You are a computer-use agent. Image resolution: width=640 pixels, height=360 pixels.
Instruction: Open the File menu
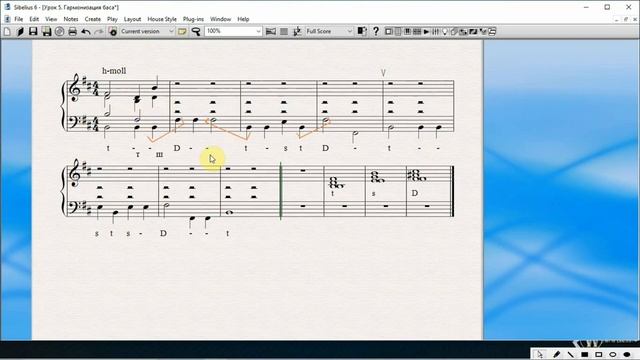pyautogui.click(x=19, y=19)
